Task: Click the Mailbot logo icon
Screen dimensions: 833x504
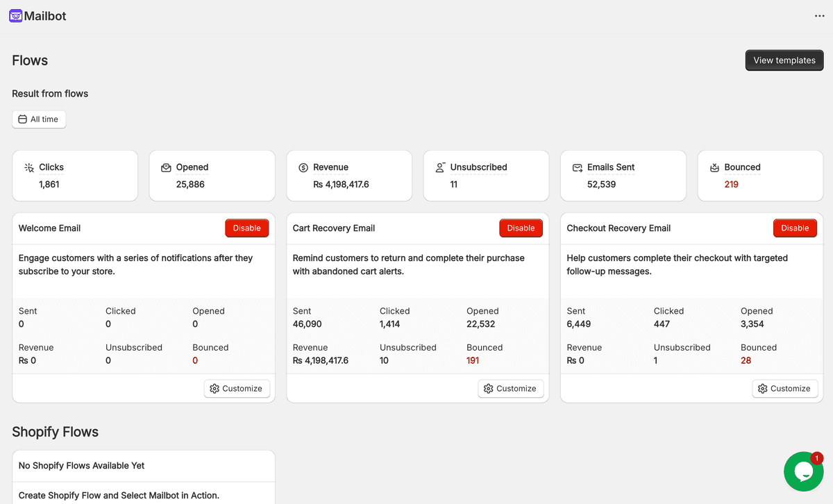Action: click(15, 15)
